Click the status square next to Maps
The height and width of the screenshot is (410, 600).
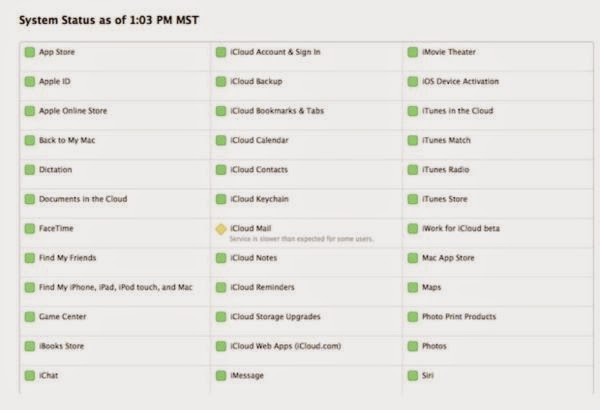pyautogui.click(x=413, y=288)
